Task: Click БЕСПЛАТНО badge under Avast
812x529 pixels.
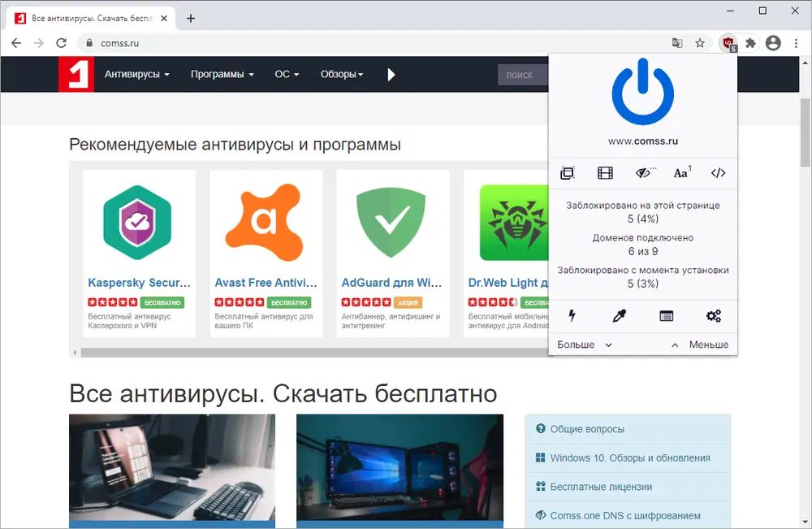Action: [289, 302]
